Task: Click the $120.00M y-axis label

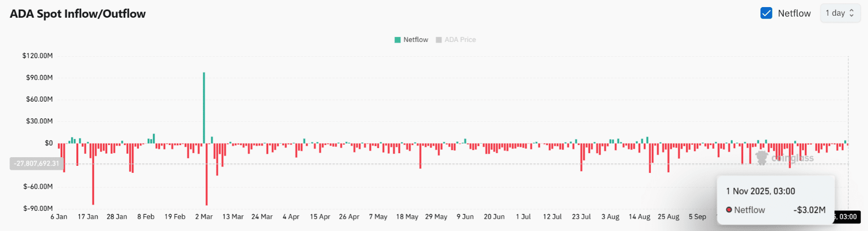Action: (37, 56)
